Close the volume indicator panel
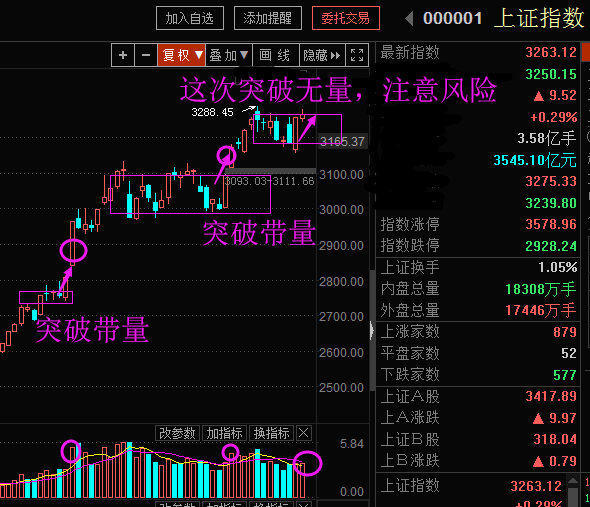590x507 pixels. [x=304, y=433]
